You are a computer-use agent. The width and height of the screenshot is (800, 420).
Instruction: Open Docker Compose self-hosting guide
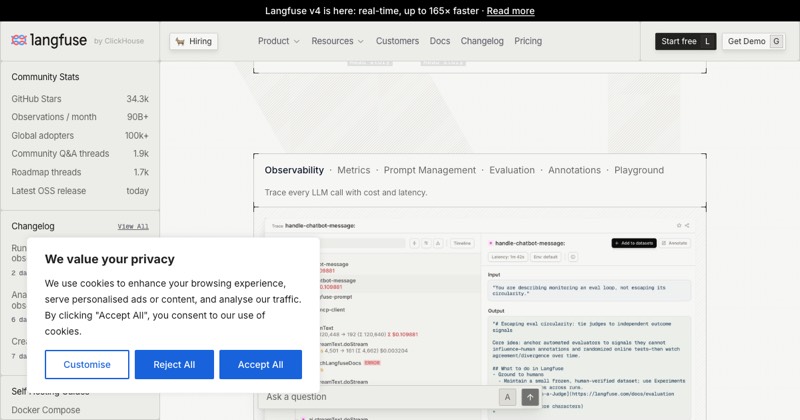click(x=46, y=410)
